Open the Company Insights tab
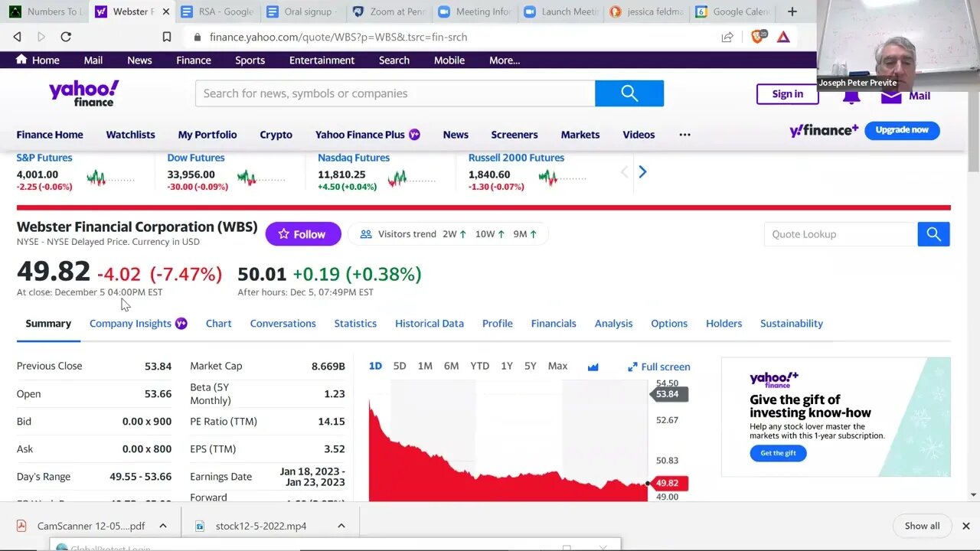This screenshot has width=980, height=551. click(x=139, y=324)
